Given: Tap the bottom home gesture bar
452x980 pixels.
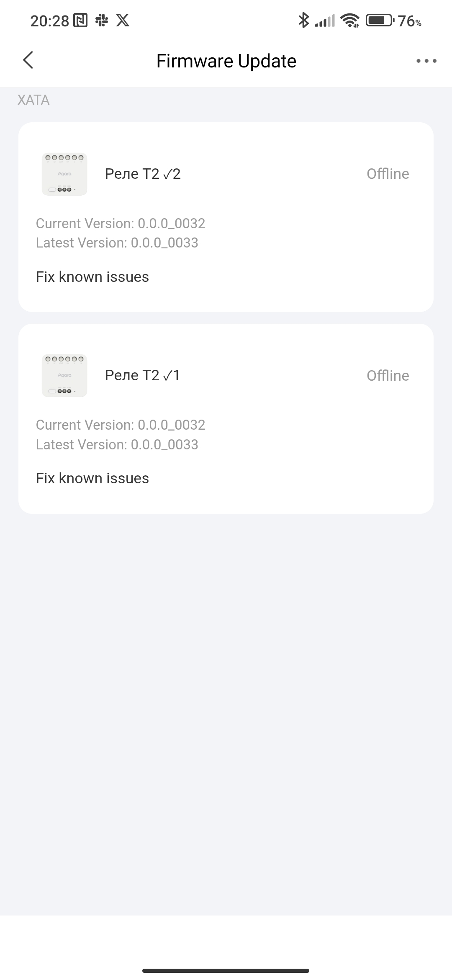Looking at the screenshot, I should tap(226, 970).
